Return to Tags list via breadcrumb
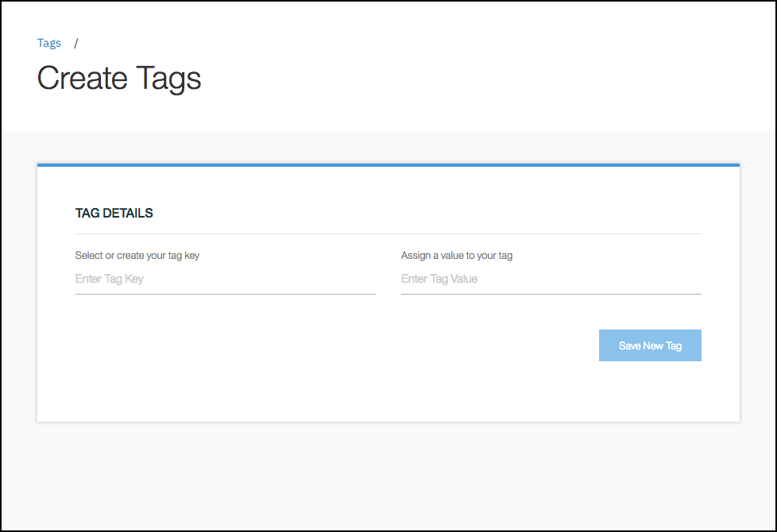The width and height of the screenshot is (777, 532). coord(48,43)
